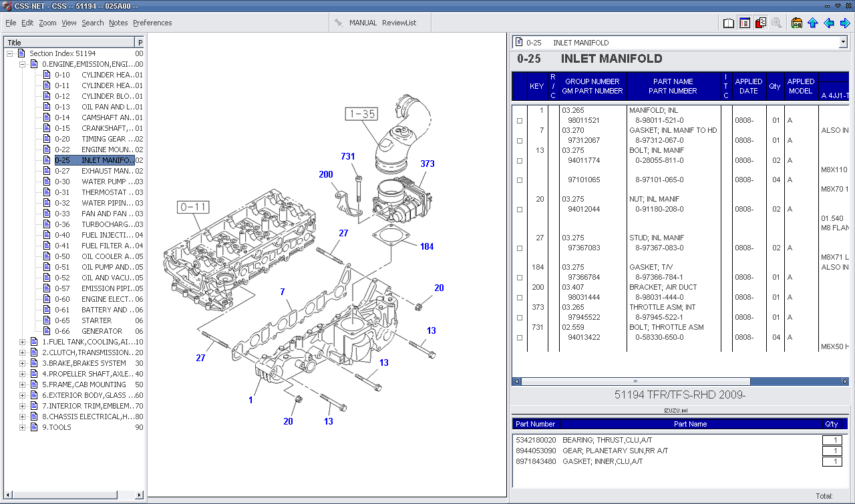Expand the 3.BRAKE,BRAKES SYSTEM tree node
855x504 pixels.
click(22, 363)
